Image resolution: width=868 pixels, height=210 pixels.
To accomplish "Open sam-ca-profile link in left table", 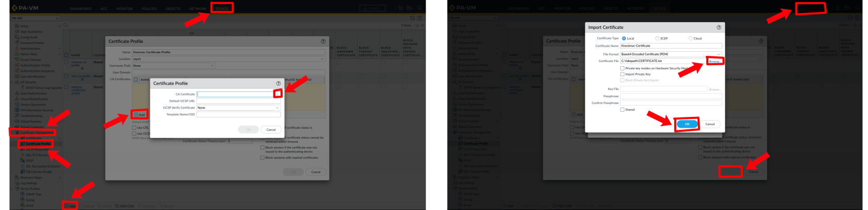I will click(x=81, y=76).
